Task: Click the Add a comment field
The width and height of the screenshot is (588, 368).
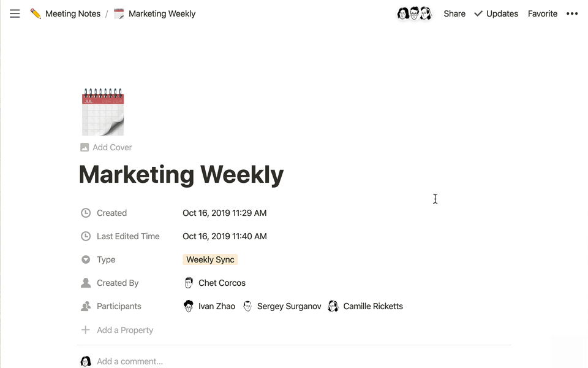Action: click(130, 361)
